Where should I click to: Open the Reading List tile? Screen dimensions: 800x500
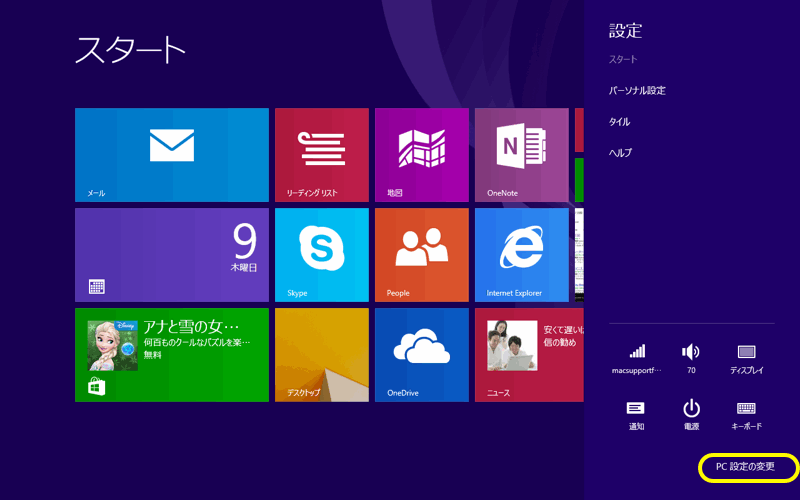(321, 154)
